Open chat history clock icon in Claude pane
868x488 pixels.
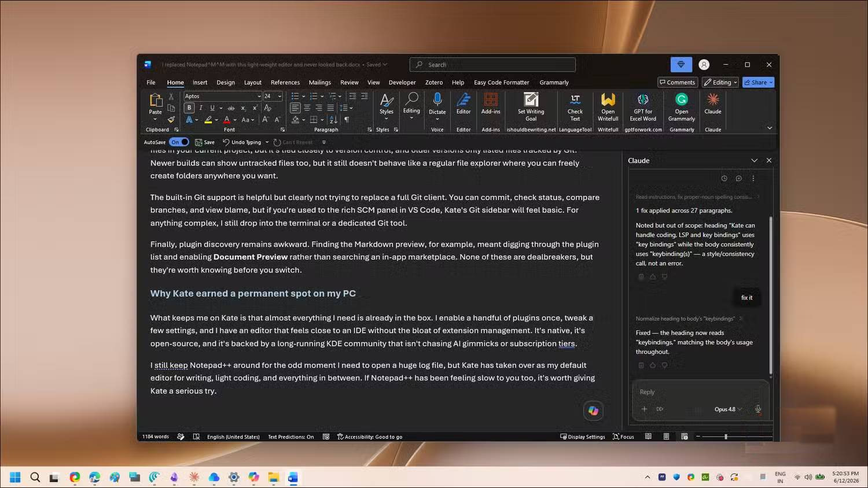coord(724,179)
